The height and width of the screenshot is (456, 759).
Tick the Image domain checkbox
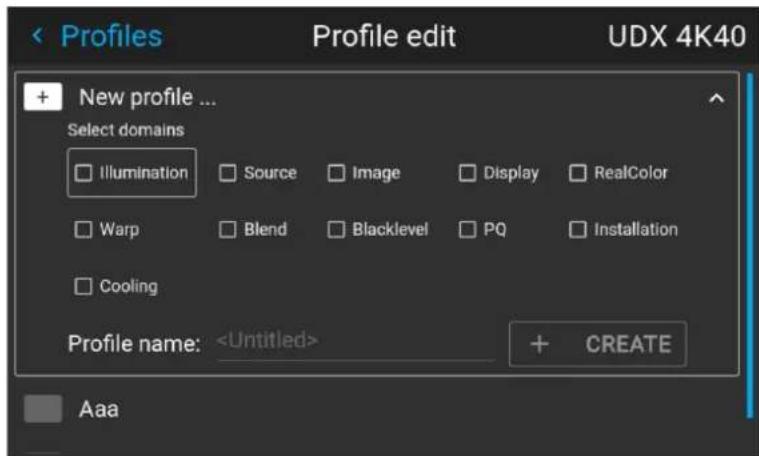[x=336, y=173]
